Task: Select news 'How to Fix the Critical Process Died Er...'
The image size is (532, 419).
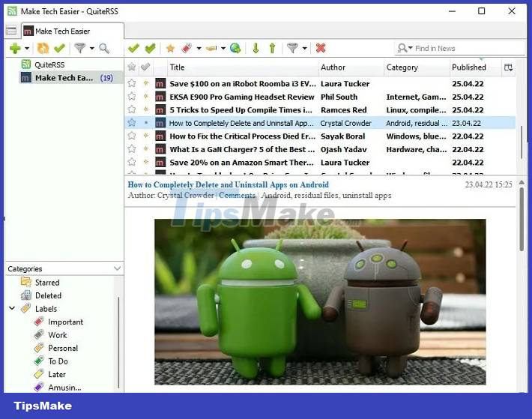Action: click(243, 136)
